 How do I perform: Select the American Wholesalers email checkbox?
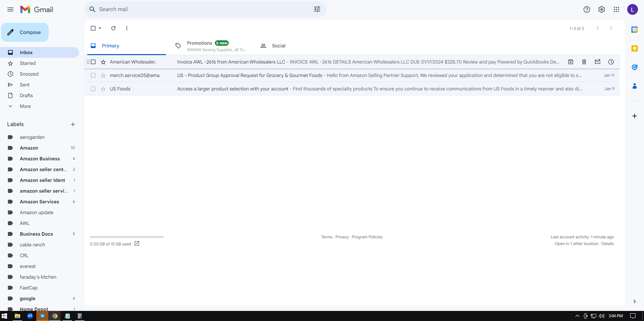(x=93, y=62)
